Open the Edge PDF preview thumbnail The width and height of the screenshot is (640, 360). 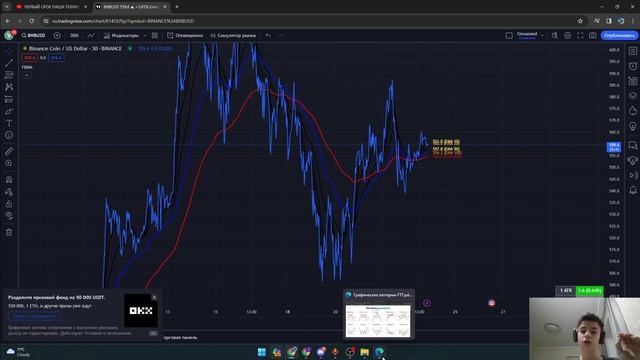378,321
